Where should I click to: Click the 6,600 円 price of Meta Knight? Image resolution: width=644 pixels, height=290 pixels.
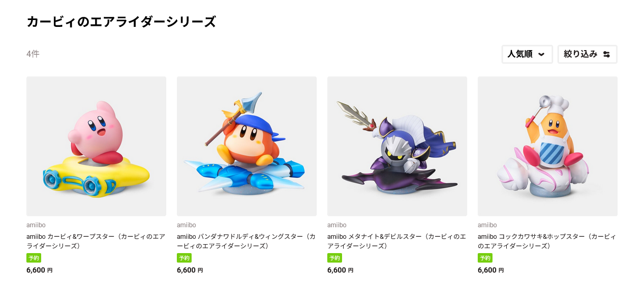[x=340, y=270]
